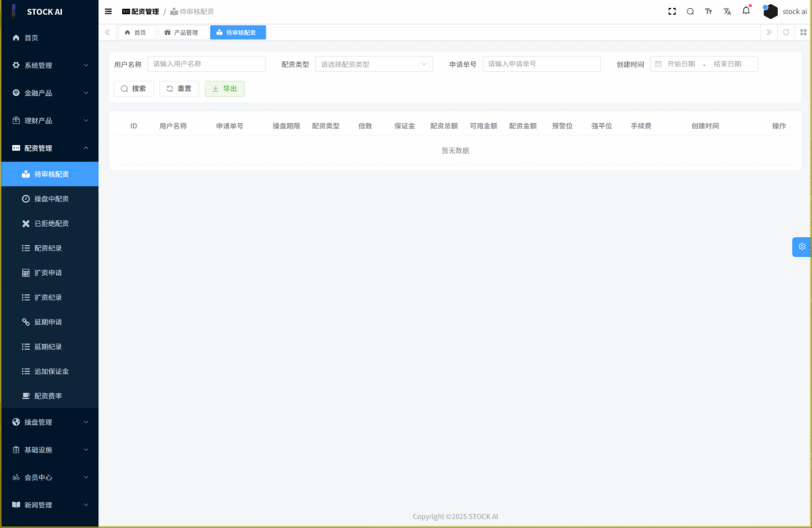Click the 用户名称 input field
The width and height of the screenshot is (812, 528).
pyautogui.click(x=206, y=64)
